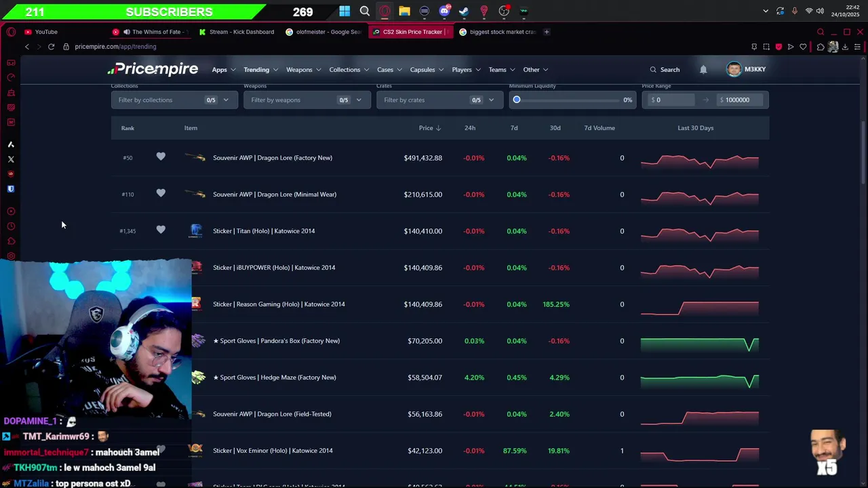Open Sticker Reason Gaming (Holo) Katowice 2014
This screenshot has height=488, width=868.
click(279, 304)
